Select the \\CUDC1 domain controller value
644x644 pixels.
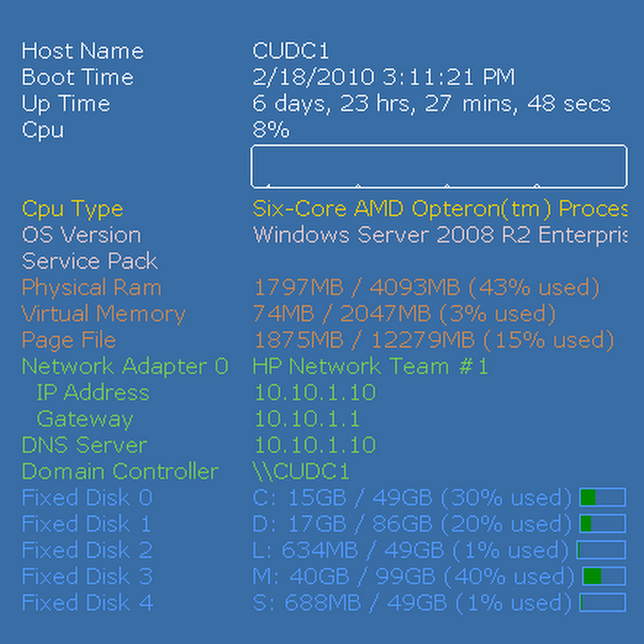click(300, 472)
